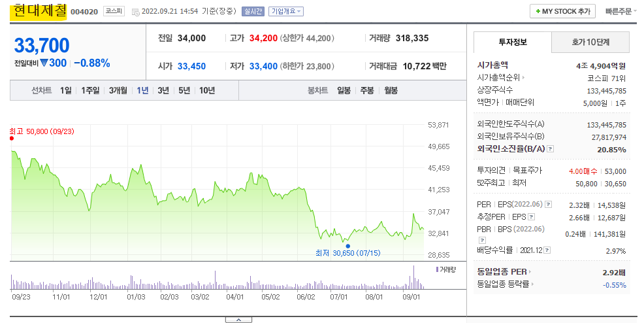Select the 10년 line chart period
The height and width of the screenshot is (323, 644).
coord(207,90)
